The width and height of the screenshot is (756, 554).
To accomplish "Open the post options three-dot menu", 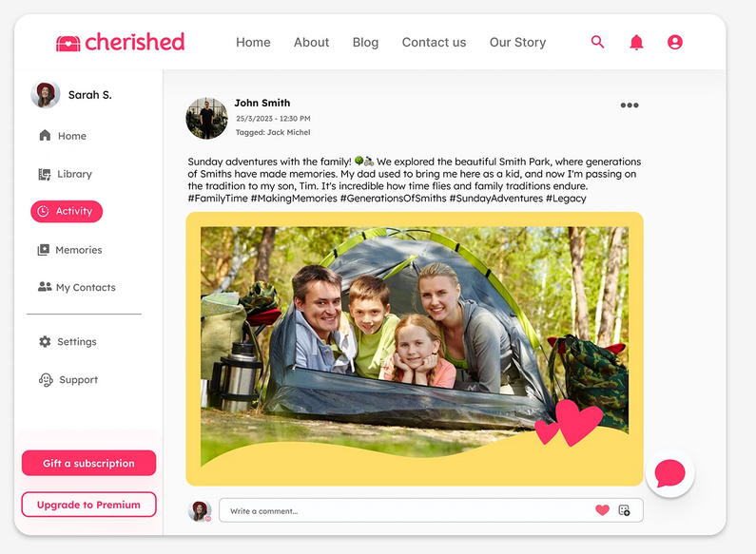I will [630, 105].
